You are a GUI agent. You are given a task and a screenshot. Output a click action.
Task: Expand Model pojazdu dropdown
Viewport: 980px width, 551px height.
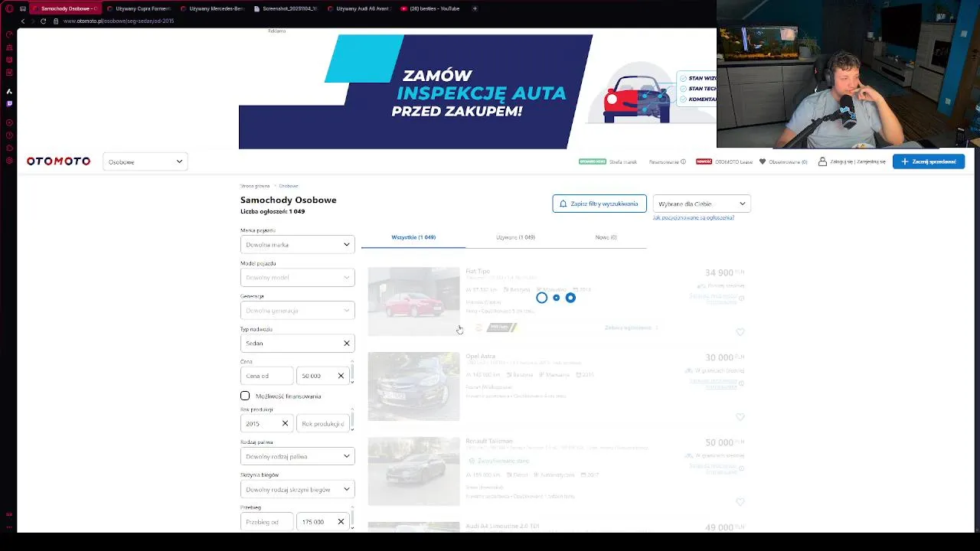(298, 277)
